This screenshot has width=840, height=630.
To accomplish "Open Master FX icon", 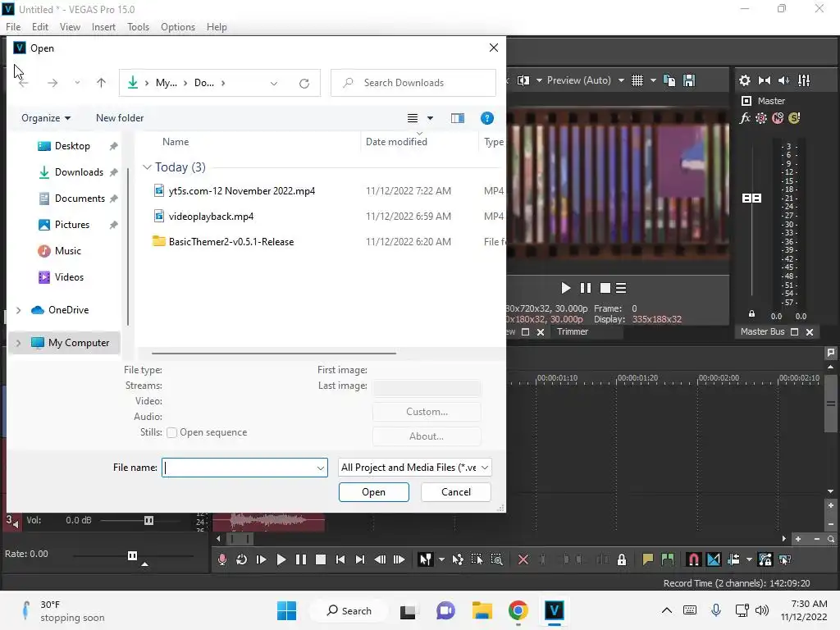I will [745, 118].
